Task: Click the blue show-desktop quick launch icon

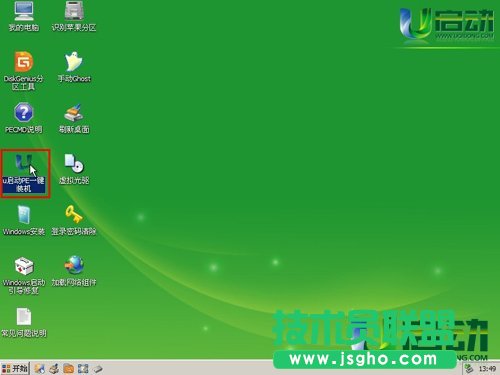Action: tap(83, 368)
